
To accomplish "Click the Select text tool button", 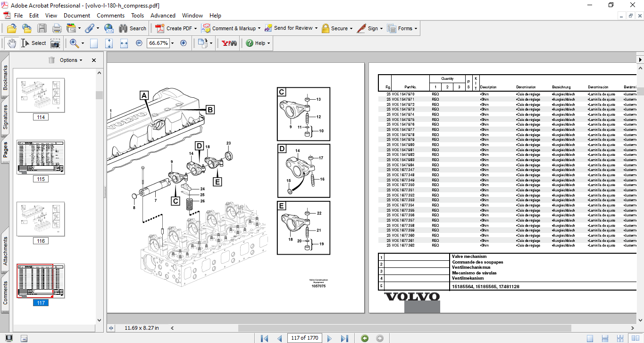I will [x=33, y=43].
